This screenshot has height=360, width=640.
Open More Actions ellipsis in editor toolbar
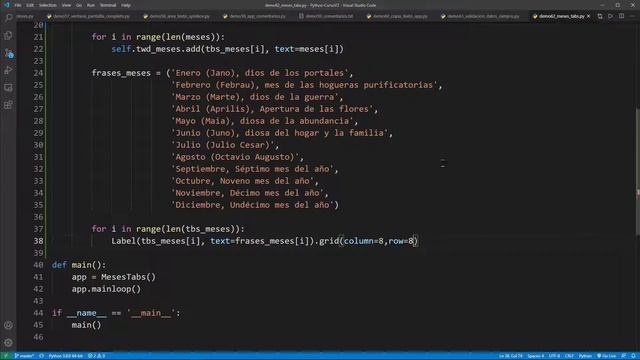pyautogui.click(x=632, y=16)
